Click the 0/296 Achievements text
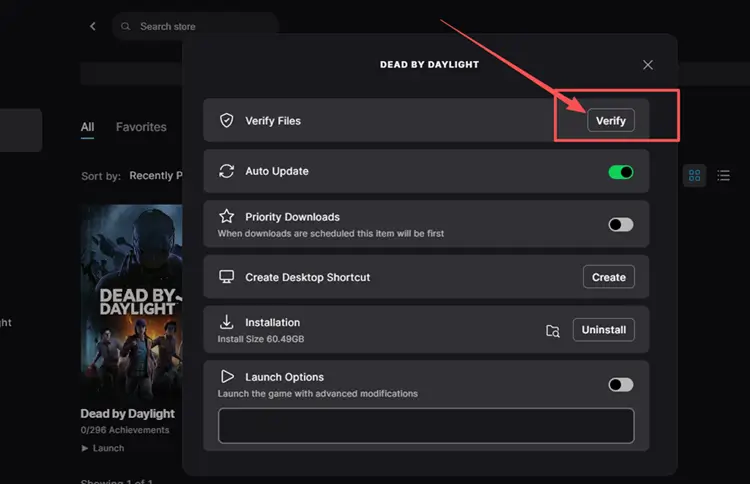The image size is (750, 484). tap(125, 430)
